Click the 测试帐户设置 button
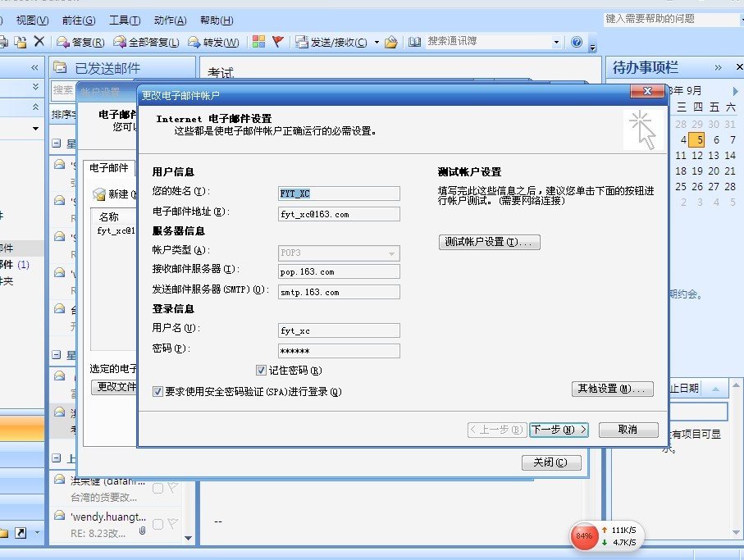The image size is (744, 560). point(489,242)
